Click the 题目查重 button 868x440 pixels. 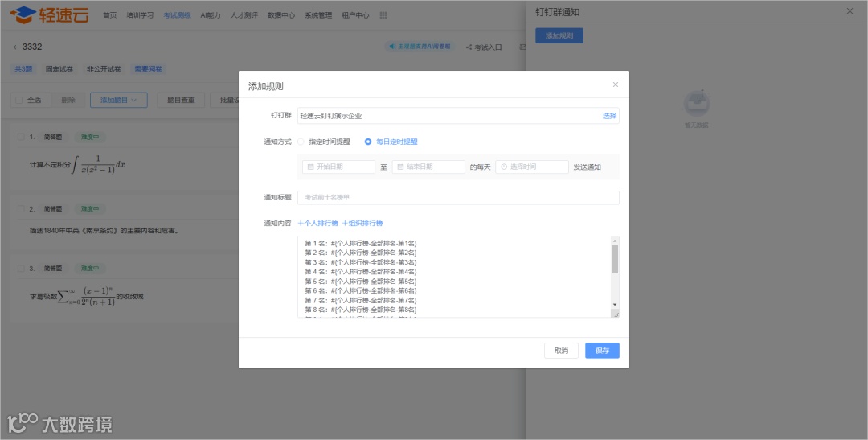[181, 101]
